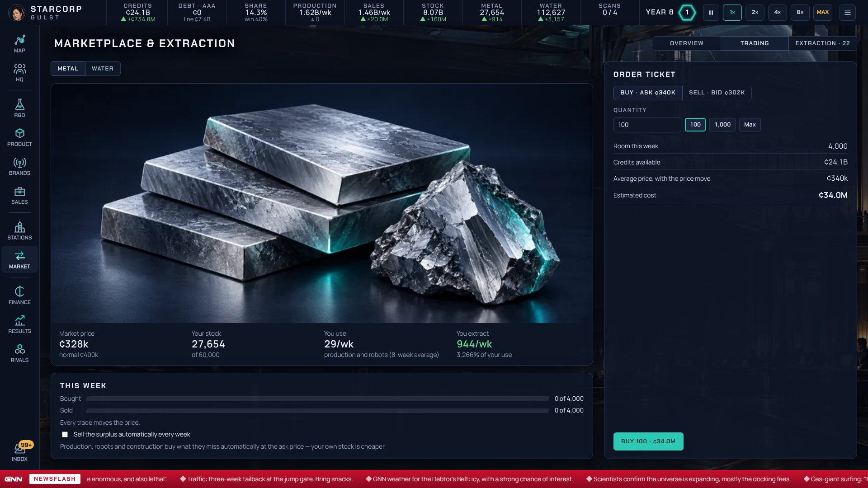
Task: Open the Extraction · 22 tab
Action: (822, 43)
